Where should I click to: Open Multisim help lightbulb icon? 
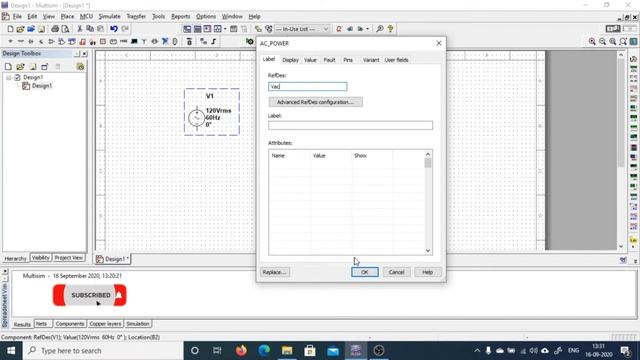[x=391, y=29]
